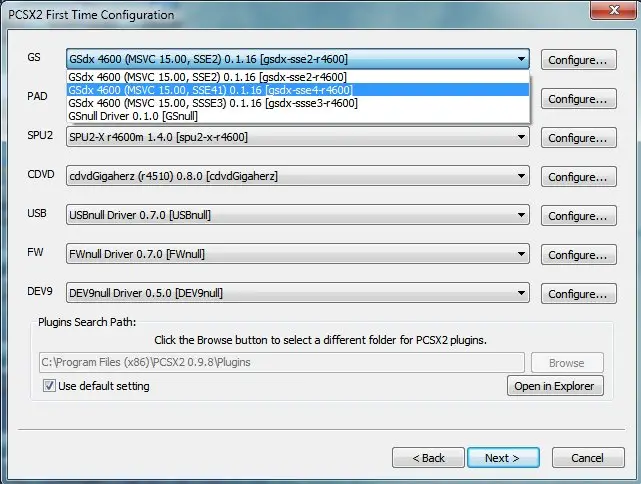Viewport: 641px width, 484px height.
Task: Open USB plugin Configure dialog
Action: click(577, 216)
